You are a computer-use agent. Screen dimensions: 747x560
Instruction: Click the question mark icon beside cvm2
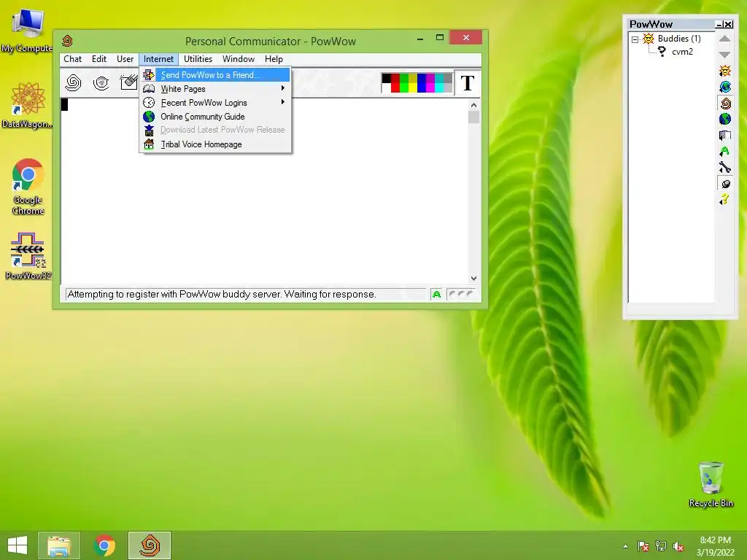point(662,52)
